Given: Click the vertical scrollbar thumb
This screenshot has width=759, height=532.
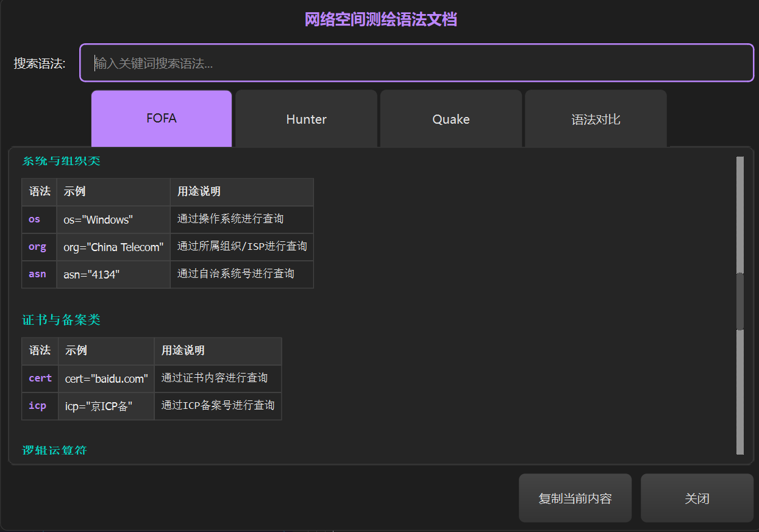Looking at the screenshot, I should pos(740,301).
